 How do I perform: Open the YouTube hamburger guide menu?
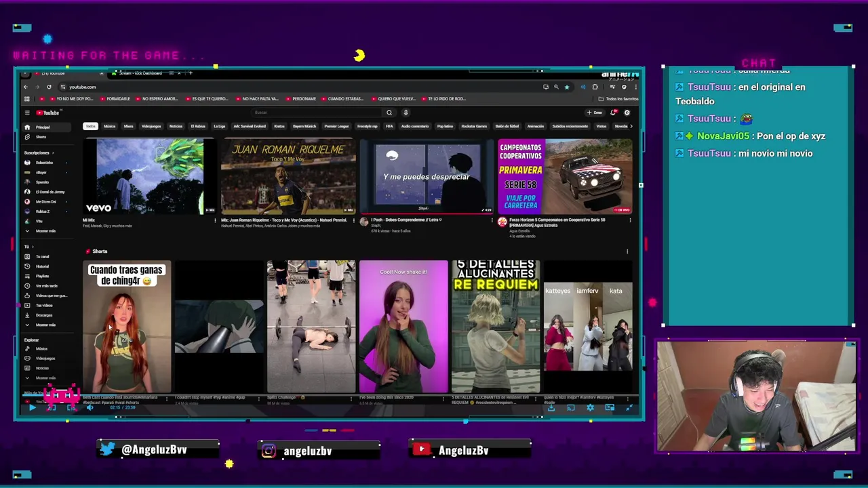tap(27, 113)
